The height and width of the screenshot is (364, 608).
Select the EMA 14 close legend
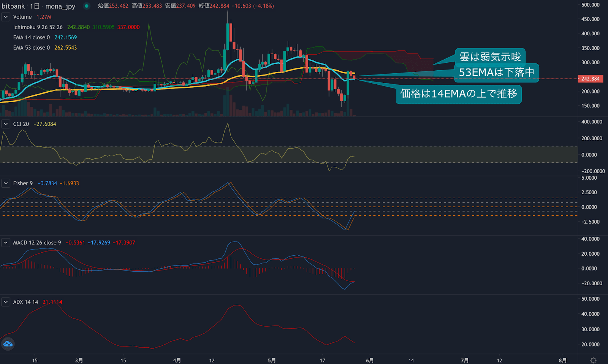point(31,38)
